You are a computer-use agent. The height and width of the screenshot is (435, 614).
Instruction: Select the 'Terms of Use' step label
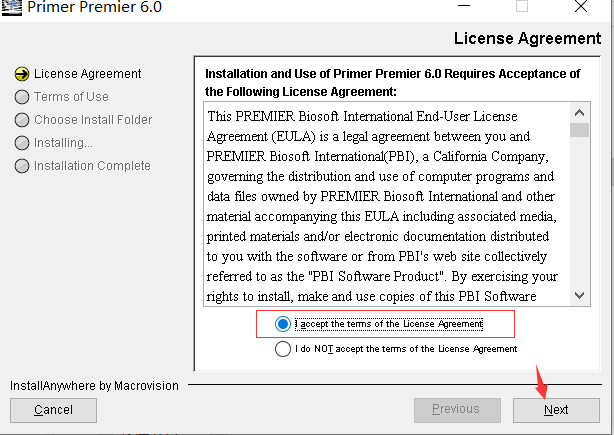(71, 97)
